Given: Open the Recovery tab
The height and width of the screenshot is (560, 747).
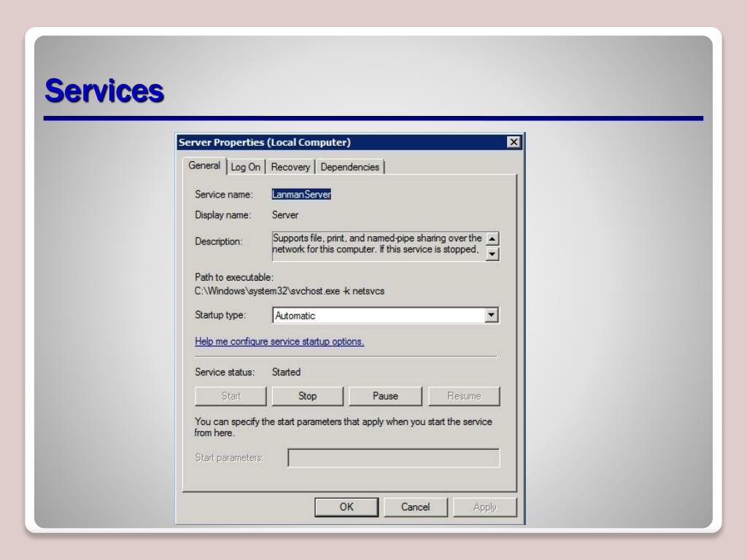Looking at the screenshot, I should coord(290,167).
